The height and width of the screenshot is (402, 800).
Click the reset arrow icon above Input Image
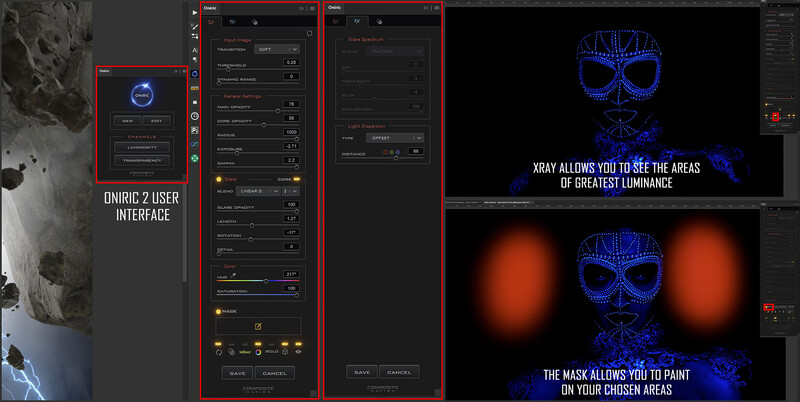[x=309, y=34]
